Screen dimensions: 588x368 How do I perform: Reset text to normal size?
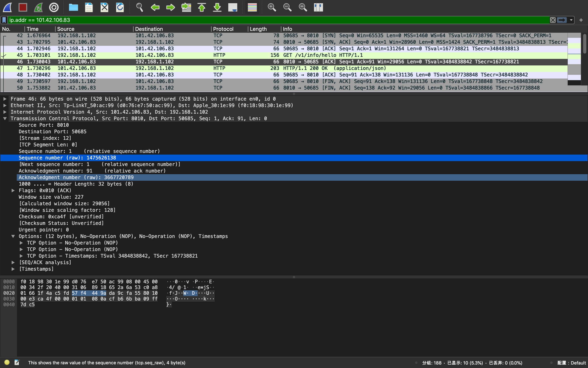(x=303, y=7)
